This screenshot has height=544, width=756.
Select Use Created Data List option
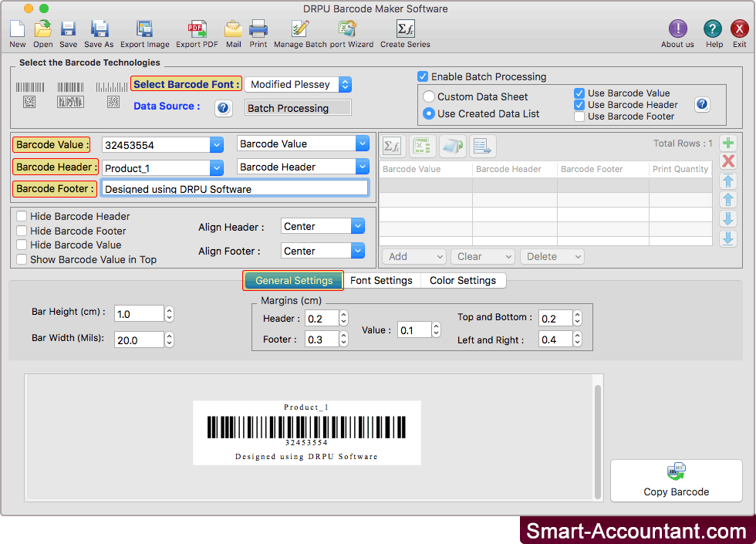tap(429, 114)
